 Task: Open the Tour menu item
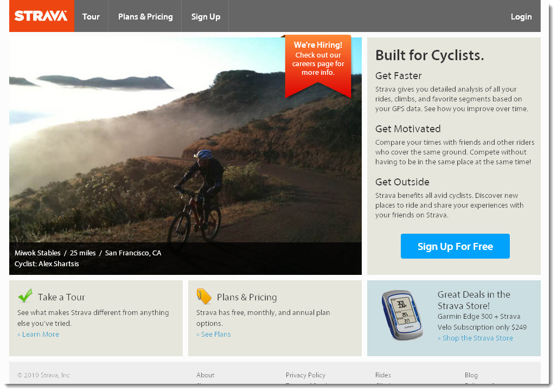(91, 17)
